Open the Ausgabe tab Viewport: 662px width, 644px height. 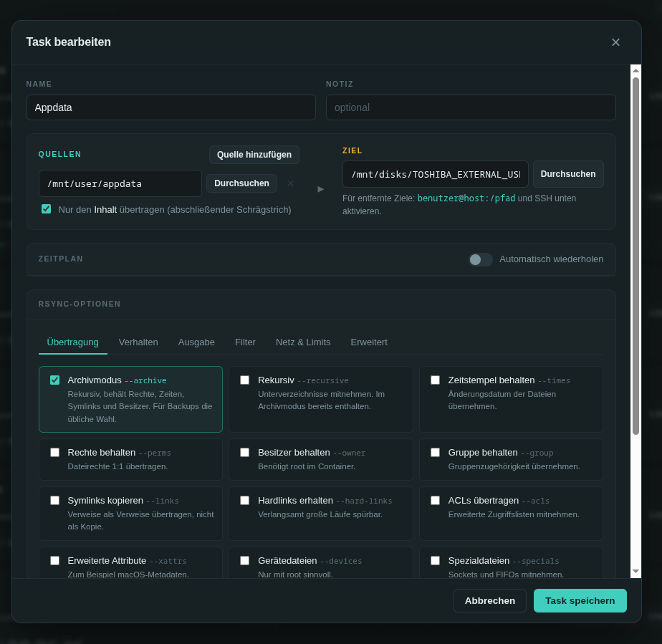(196, 342)
